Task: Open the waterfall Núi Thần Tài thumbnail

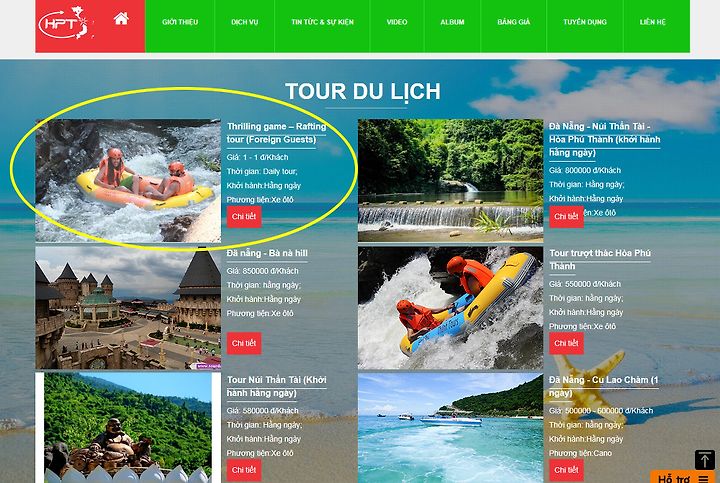Action: [450, 180]
